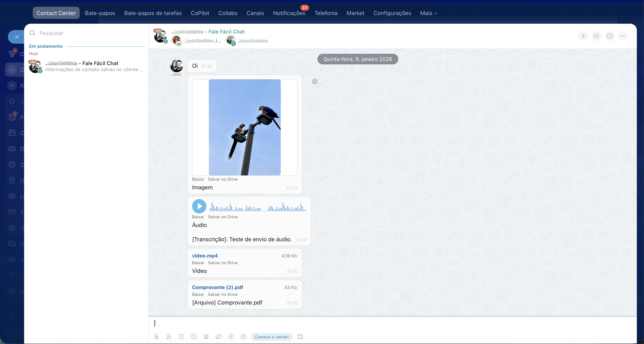
Task: Expand the Mais menu dropdown
Action: click(x=429, y=13)
